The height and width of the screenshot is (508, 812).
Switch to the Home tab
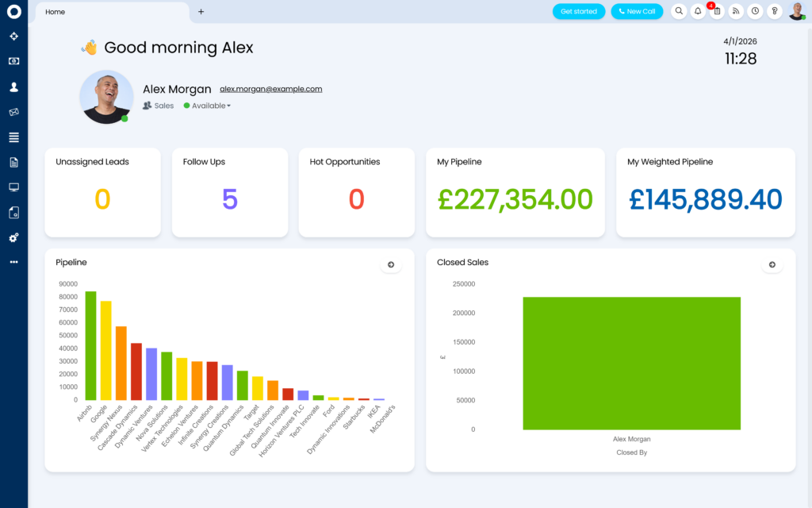click(x=56, y=12)
